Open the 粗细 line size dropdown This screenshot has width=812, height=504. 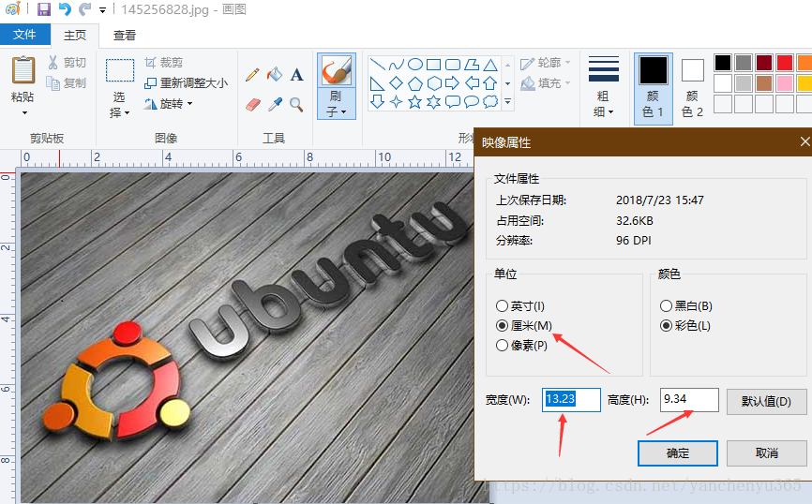tap(604, 87)
